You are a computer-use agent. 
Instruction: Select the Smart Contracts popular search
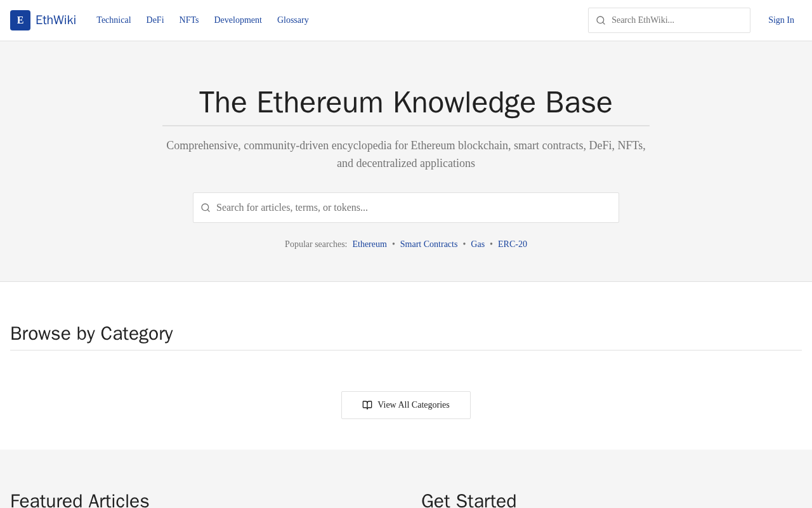point(429,244)
